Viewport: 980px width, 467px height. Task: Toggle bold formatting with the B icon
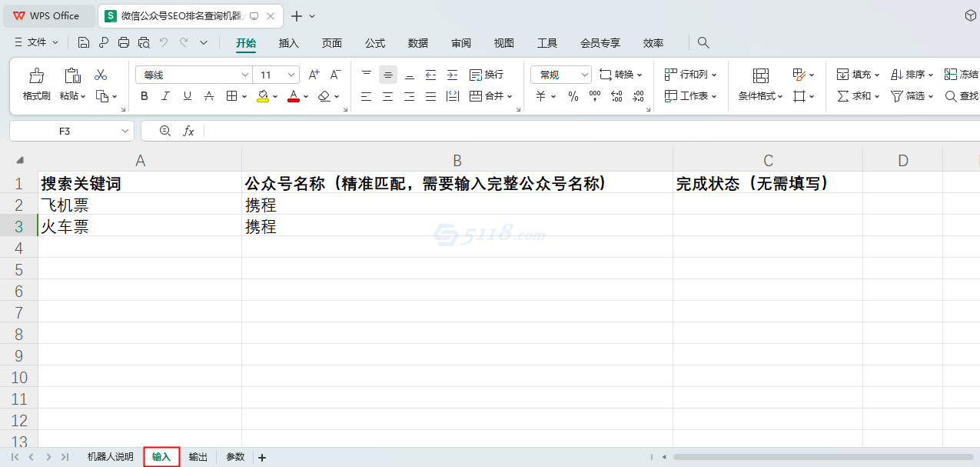144,95
